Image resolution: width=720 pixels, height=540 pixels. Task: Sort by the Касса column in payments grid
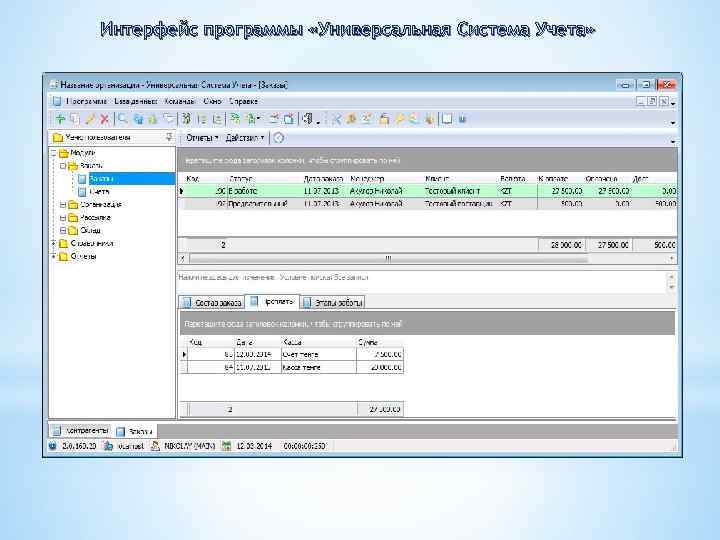pos(318,342)
